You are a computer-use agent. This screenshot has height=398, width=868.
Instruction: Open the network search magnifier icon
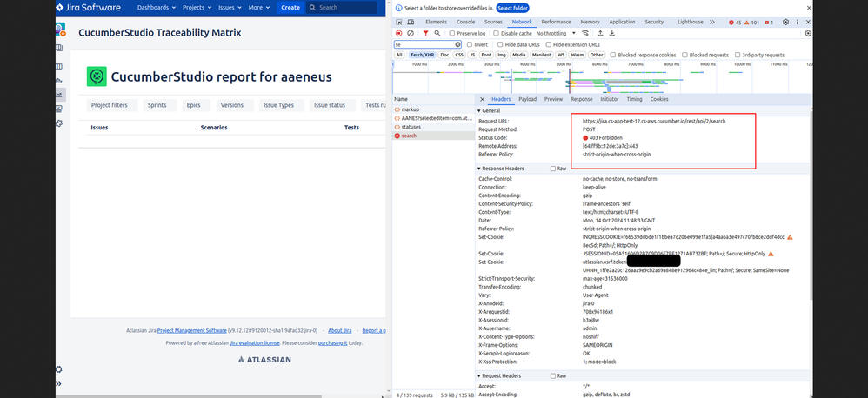437,33
